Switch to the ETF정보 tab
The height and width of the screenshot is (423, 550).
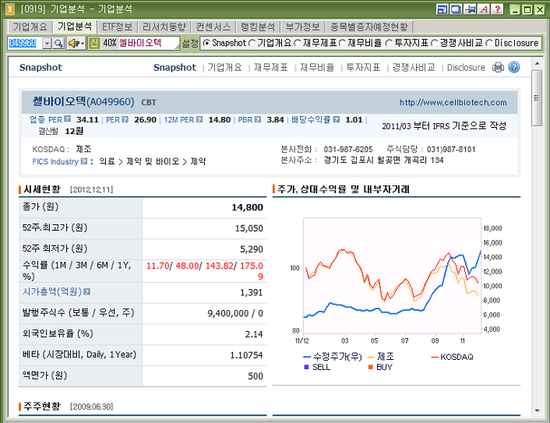click(117, 27)
